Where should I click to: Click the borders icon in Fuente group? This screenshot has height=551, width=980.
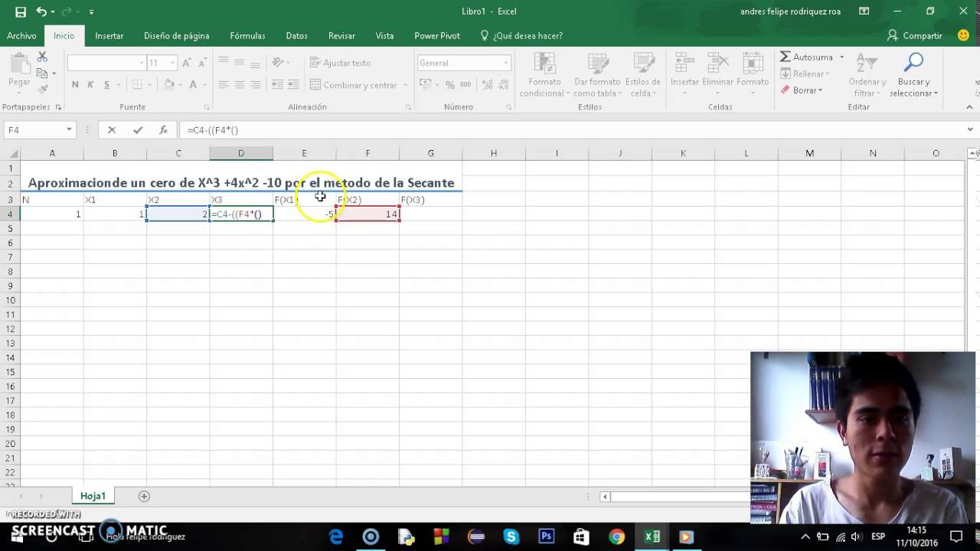(x=138, y=85)
